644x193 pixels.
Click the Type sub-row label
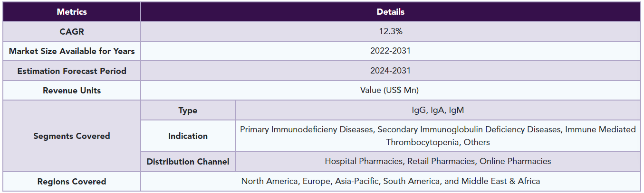pos(188,110)
